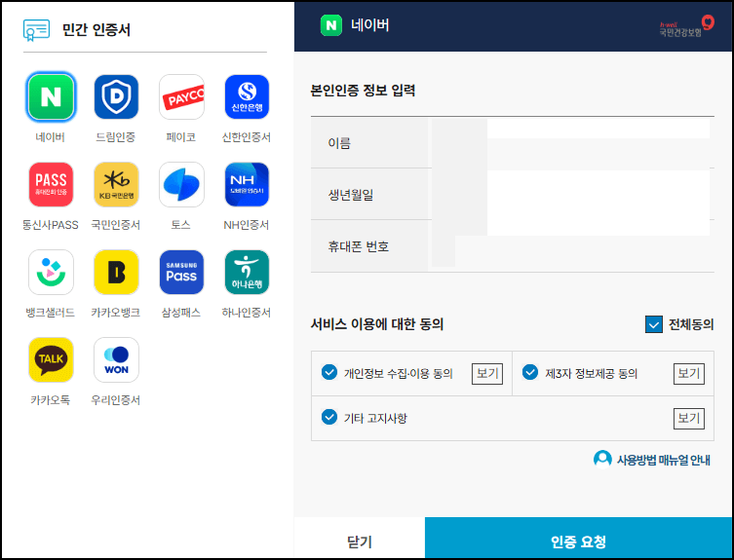Choose the 우리인증서 WON icon
734x560 pixels.
click(116, 359)
